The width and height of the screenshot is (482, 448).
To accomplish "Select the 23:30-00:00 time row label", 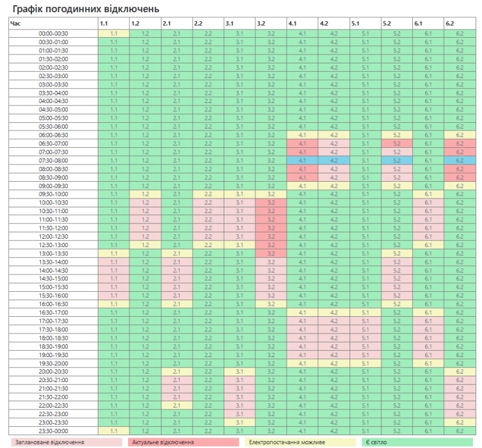I will coord(54,431).
